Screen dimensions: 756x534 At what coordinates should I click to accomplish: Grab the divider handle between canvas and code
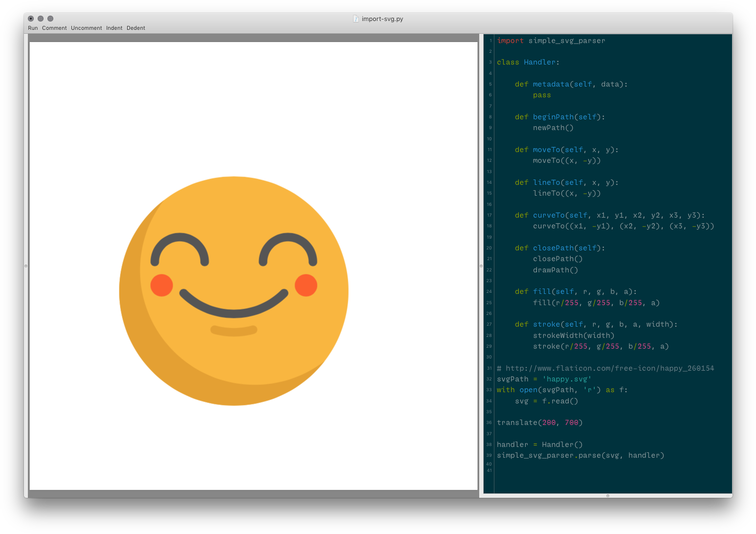pos(481,266)
